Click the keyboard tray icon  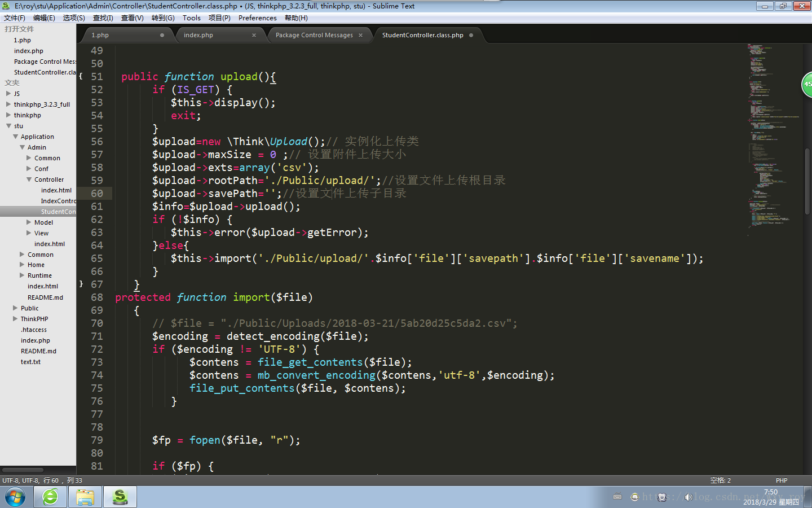617,497
